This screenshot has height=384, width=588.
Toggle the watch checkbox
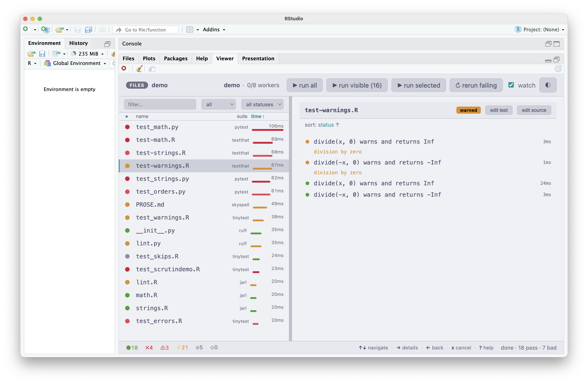pyautogui.click(x=511, y=85)
